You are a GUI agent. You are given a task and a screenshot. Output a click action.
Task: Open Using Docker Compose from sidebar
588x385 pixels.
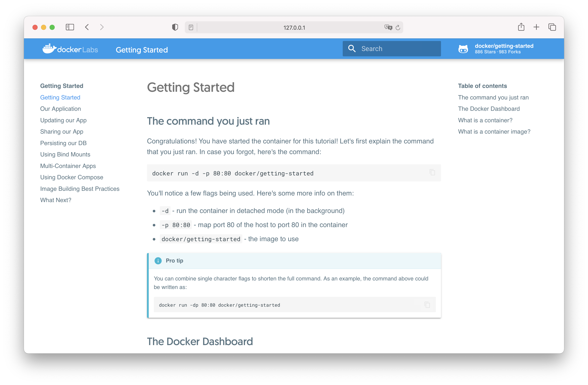[x=72, y=177]
